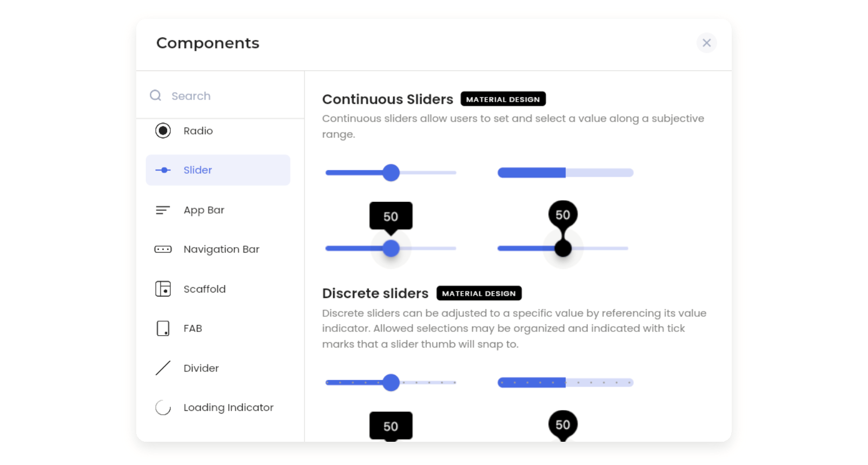868x465 pixels.
Task: Click the Search components field
Action: [x=227, y=96]
